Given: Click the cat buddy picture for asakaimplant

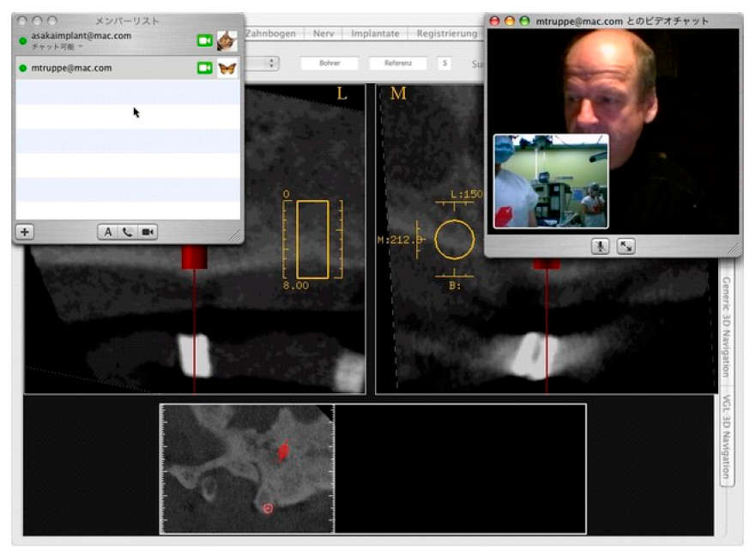Looking at the screenshot, I should coord(227,40).
